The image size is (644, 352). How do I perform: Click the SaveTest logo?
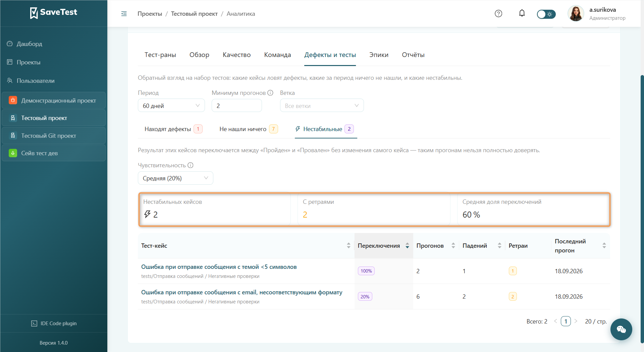tap(54, 12)
